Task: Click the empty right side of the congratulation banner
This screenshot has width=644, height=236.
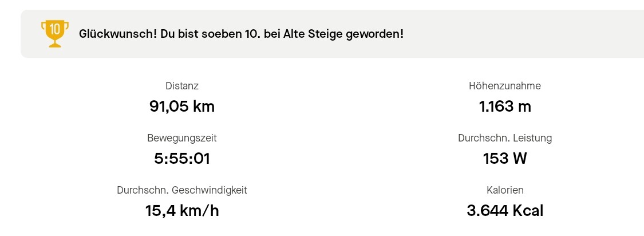Action: click(x=527, y=34)
